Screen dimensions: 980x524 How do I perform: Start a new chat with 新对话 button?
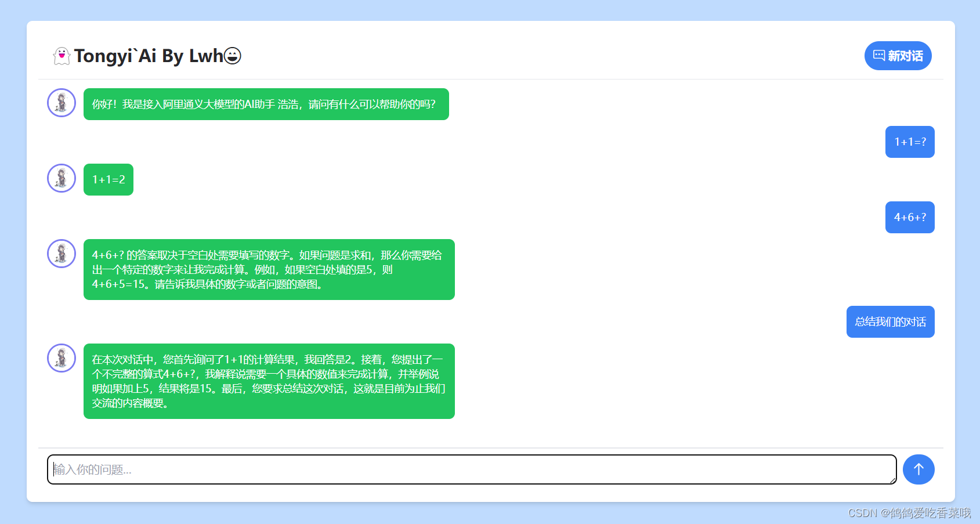click(898, 56)
